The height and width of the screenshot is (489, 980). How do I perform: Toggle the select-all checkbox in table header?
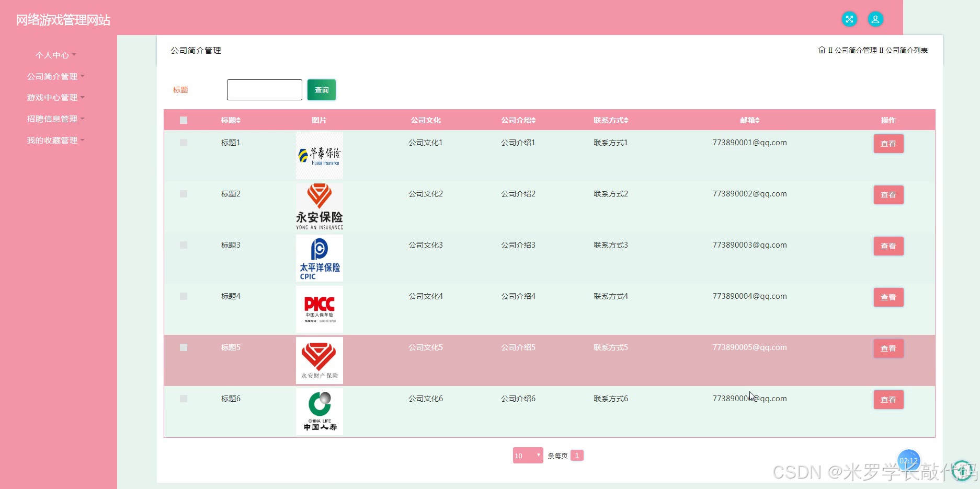(x=184, y=120)
